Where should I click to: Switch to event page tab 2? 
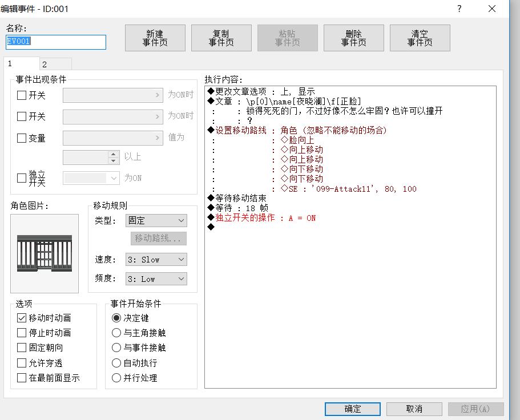[55, 64]
